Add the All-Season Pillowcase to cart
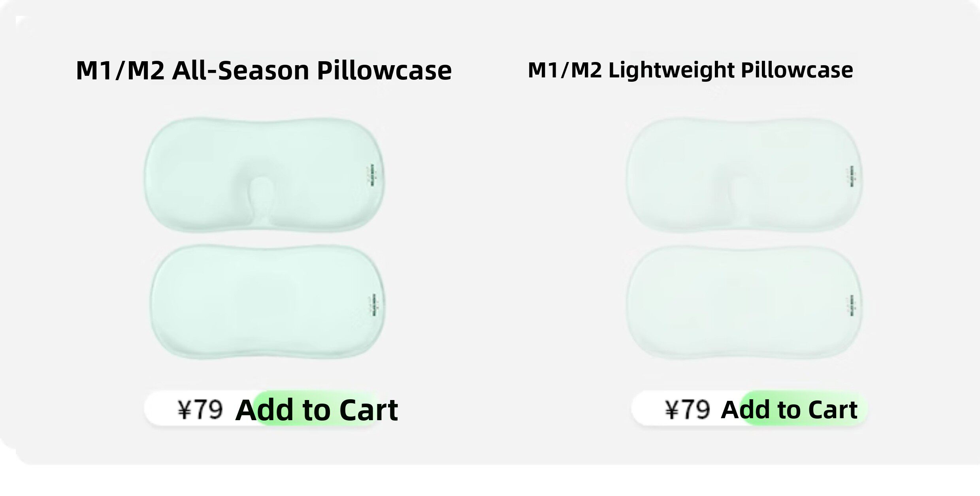The height and width of the screenshot is (496, 980). coord(316,410)
